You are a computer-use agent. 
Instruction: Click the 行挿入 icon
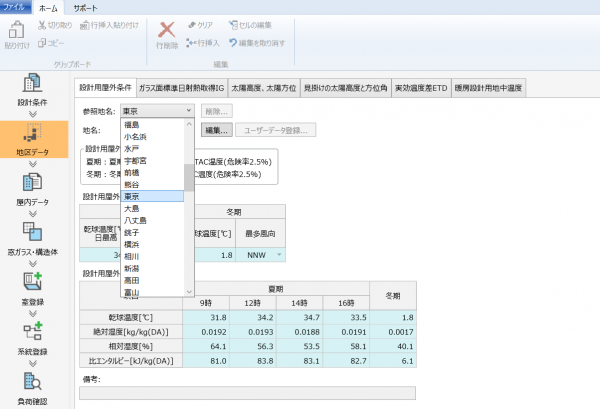(191, 43)
